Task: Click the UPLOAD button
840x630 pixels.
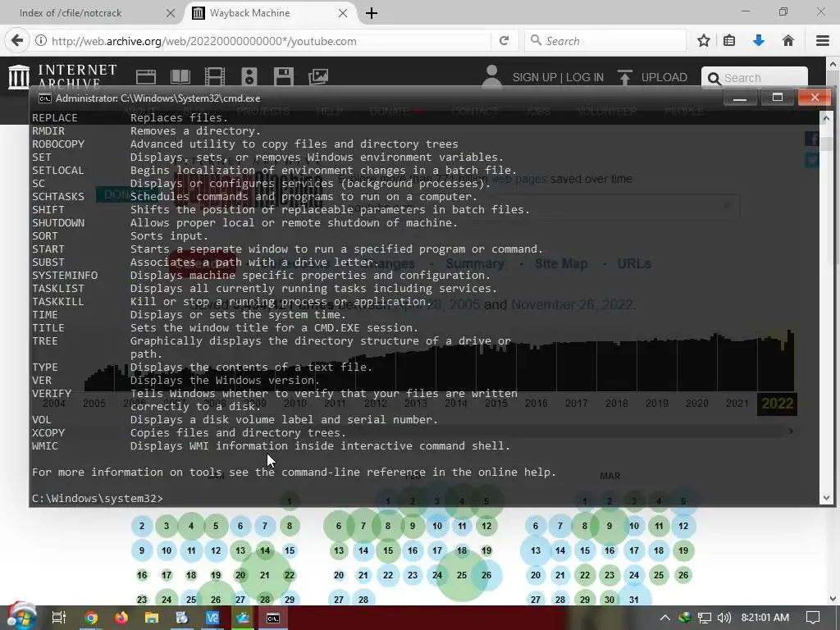Action: [652, 78]
